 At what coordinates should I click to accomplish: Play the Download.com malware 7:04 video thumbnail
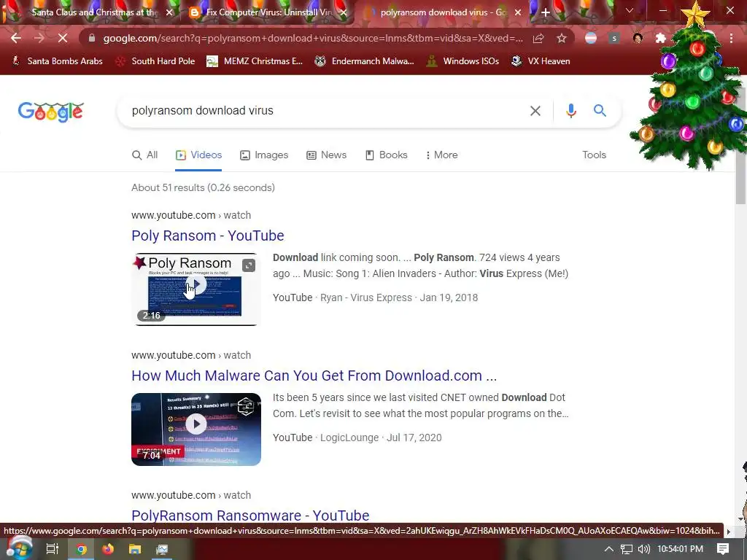[196, 429]
